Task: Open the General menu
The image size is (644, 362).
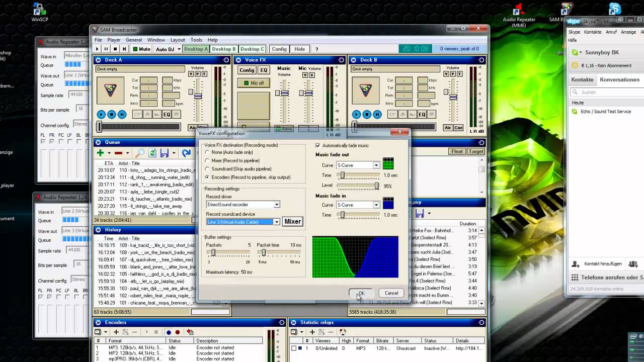Action: tap(134, 40)
